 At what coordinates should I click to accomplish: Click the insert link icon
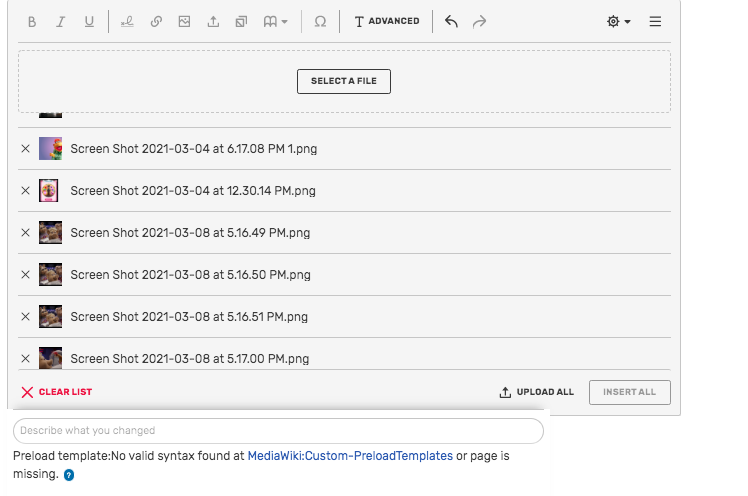pyautogui.click(x=156, y=21)
